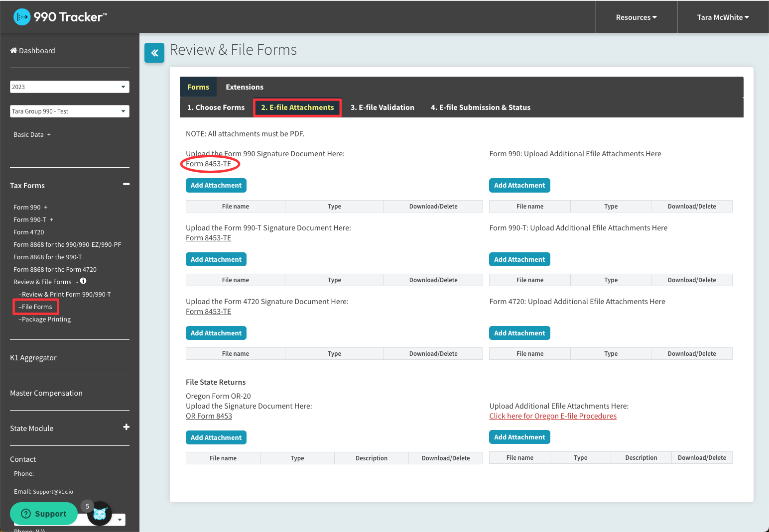This screenshot has width=769, height=532.
Task: Open Tara McWhite user menu
Action: point(723,17)
